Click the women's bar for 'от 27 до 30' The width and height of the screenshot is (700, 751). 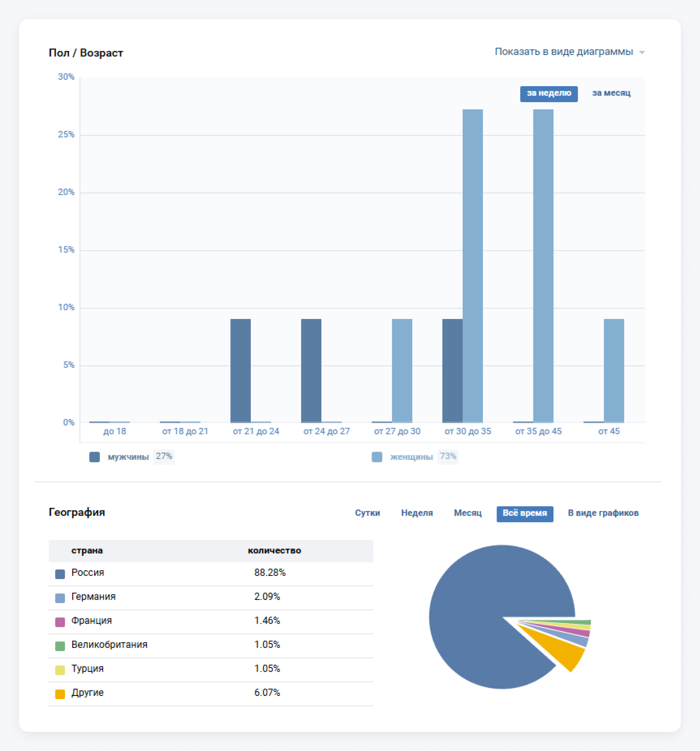pyautogui.click(x=402, y=371)
